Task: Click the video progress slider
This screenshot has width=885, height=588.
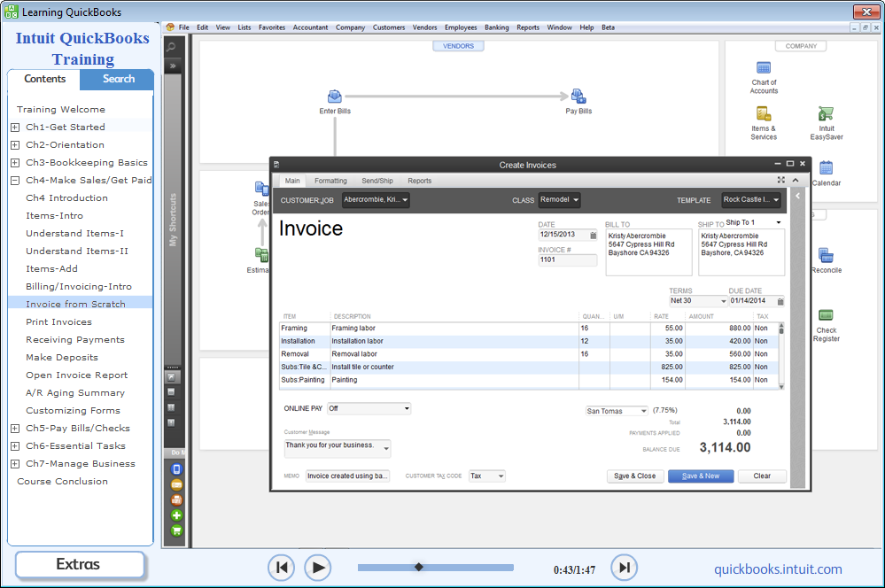Action: pos(435,567)
